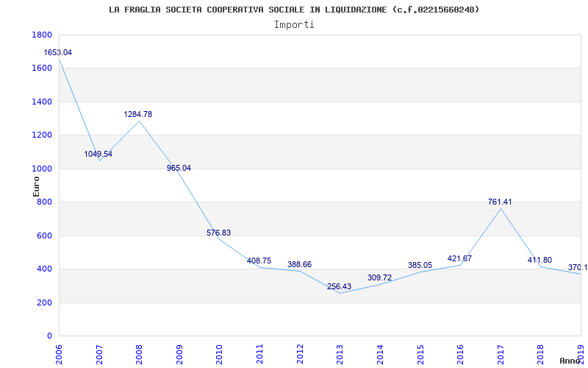Click the 800 y-axis tick label
This screenshot has width=588, height=368.
click(44, 202)
